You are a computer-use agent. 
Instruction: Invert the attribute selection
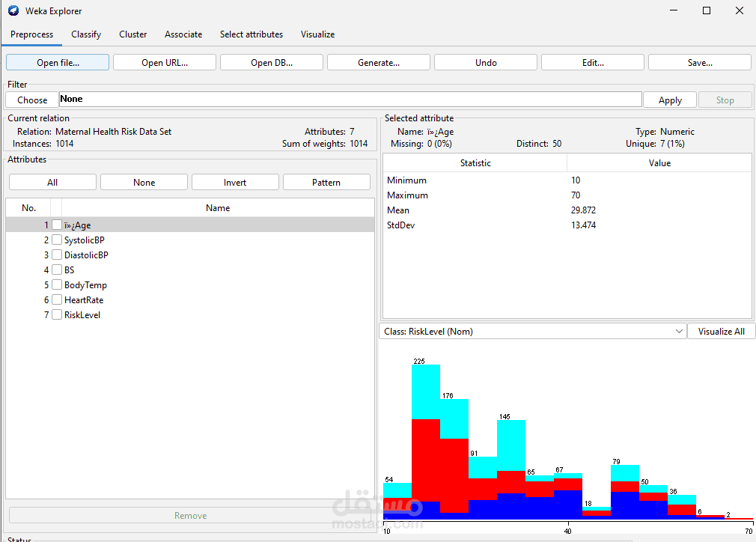[235, 182]
